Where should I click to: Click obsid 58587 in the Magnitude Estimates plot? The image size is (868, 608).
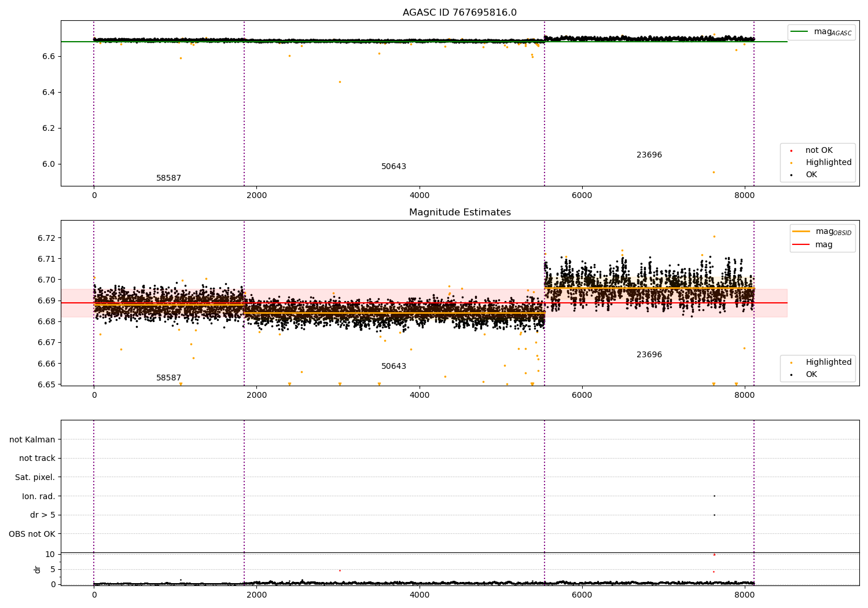pyautogui.click(x=168, y=378)
